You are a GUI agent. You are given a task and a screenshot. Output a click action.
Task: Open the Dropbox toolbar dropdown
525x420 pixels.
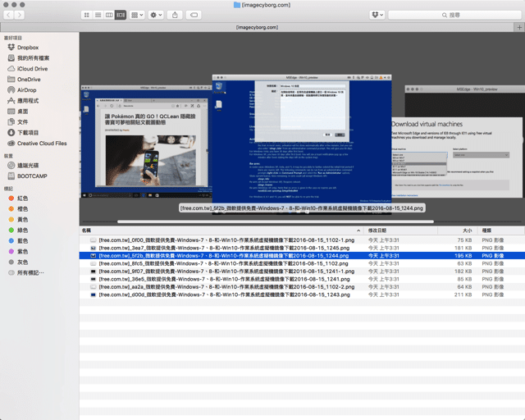377,15
